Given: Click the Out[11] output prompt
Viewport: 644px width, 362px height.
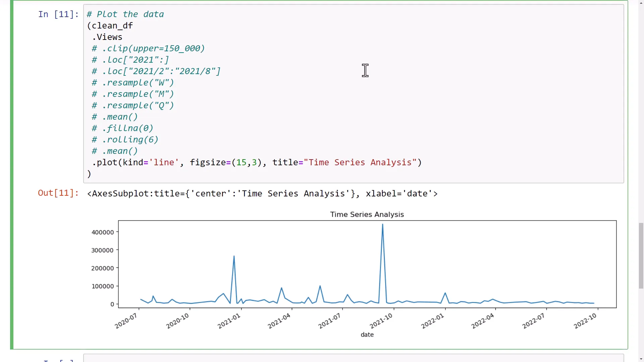Looking at the screenshot, I should click(x=58, y=193).
